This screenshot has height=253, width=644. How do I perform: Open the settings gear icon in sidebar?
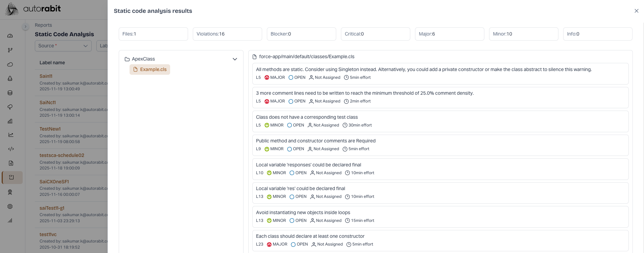(x=10, y=206)
